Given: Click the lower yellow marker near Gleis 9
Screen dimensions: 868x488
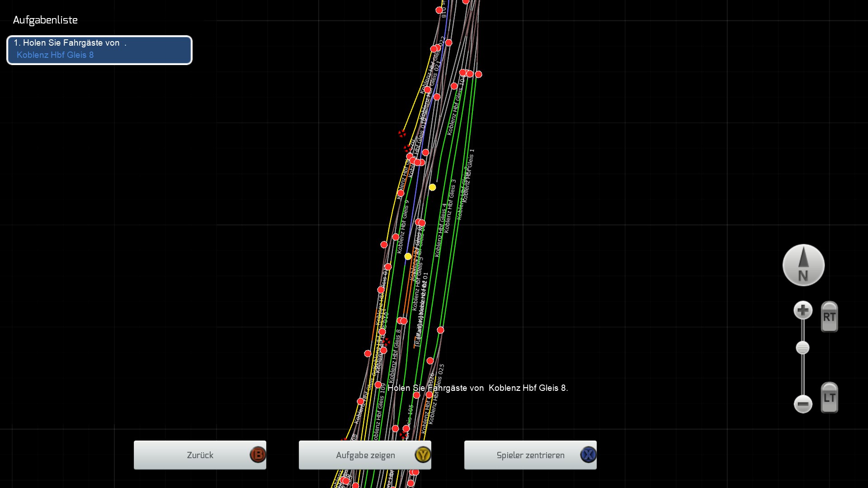Looking at the screenshot, I should click(408, 256).
